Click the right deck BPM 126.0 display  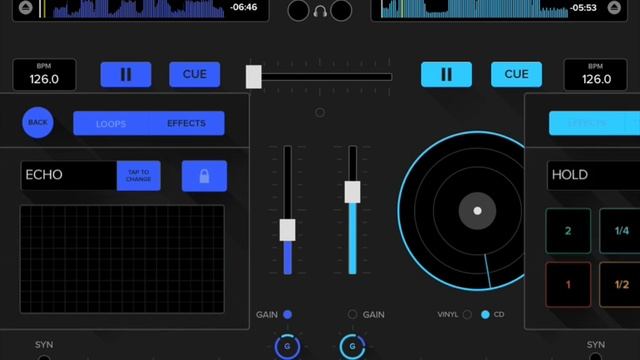[x=596, y=75]
